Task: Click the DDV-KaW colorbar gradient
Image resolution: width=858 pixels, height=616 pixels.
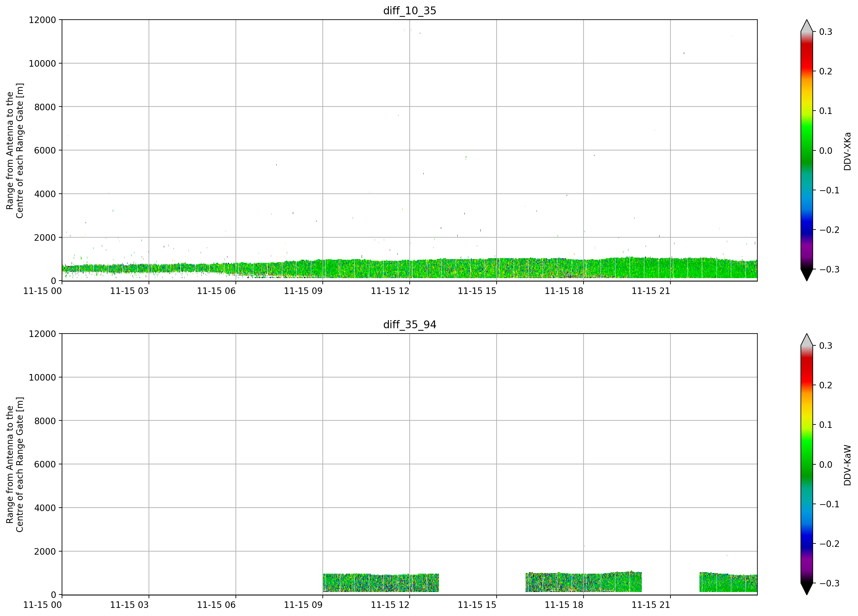Action: [x=807, y=464]
